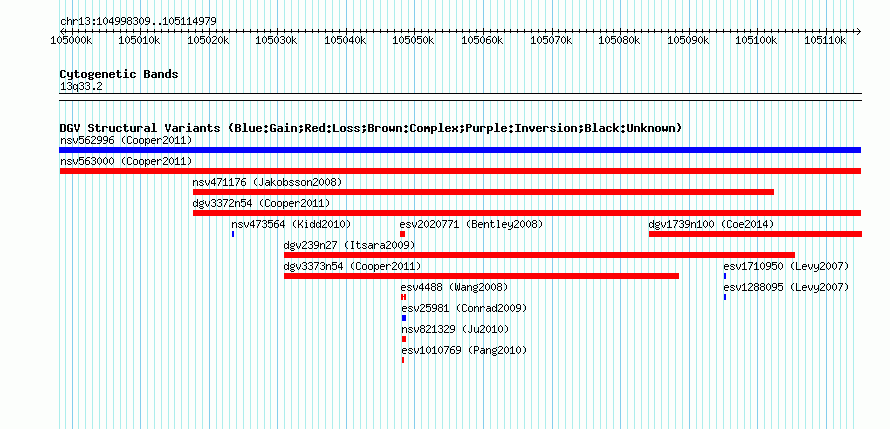890x429 pixels.
Task: Click the small red esv1010769 marker
Action: click(x=403, y=360)
